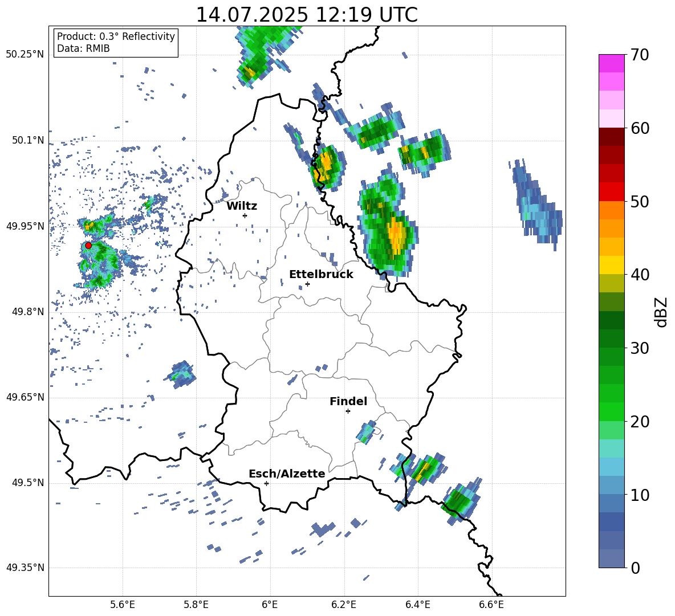Click the 50.1°N latitude tick label
Viewport: 675px width, 616px height.
[29, 140]
